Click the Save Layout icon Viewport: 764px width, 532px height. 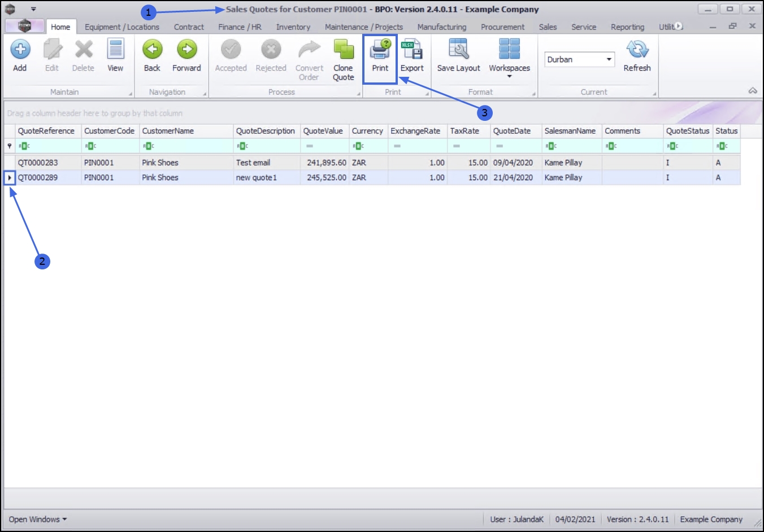click(x=458, y=55)
